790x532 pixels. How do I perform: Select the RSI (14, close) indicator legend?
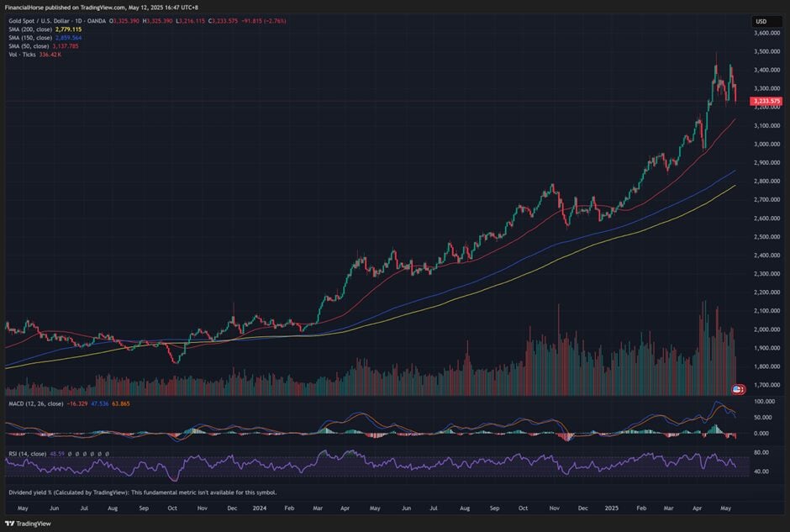pos(26,453)
